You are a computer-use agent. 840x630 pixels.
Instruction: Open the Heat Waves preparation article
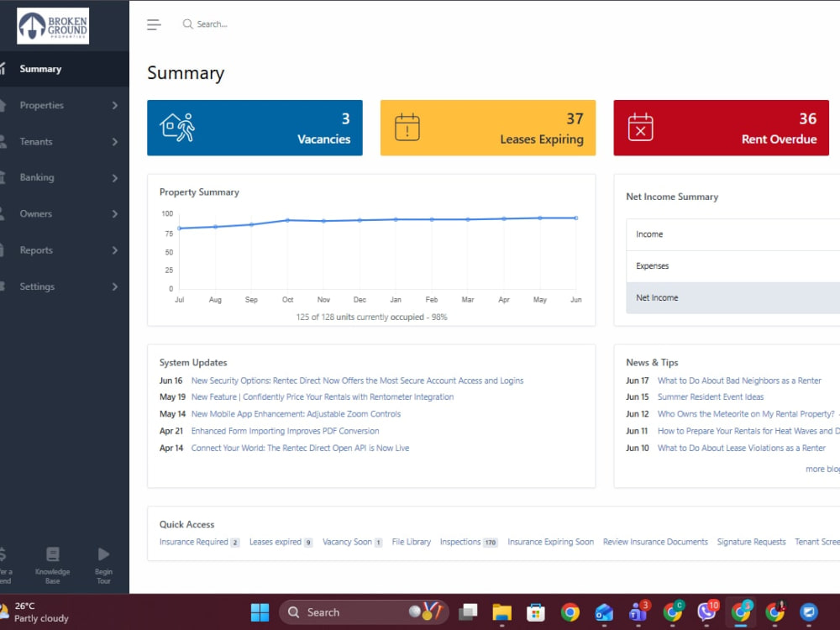click(748, 431)
